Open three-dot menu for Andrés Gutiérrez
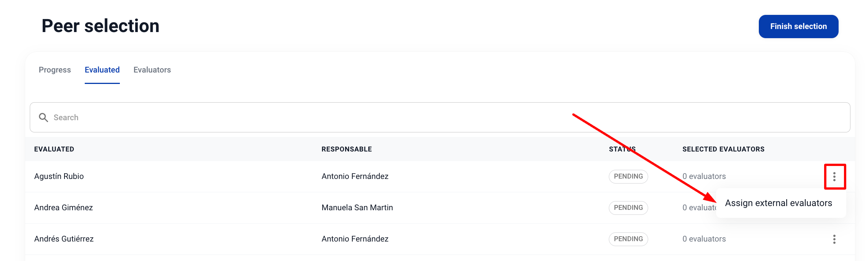 pyautogui.click(x=834, y=239)
